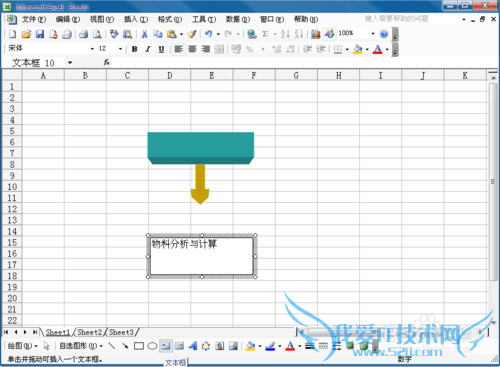The width and height of the screenshot is (500, 367).
Task: Select the Oval drawing tool
Action: (152, 346)
